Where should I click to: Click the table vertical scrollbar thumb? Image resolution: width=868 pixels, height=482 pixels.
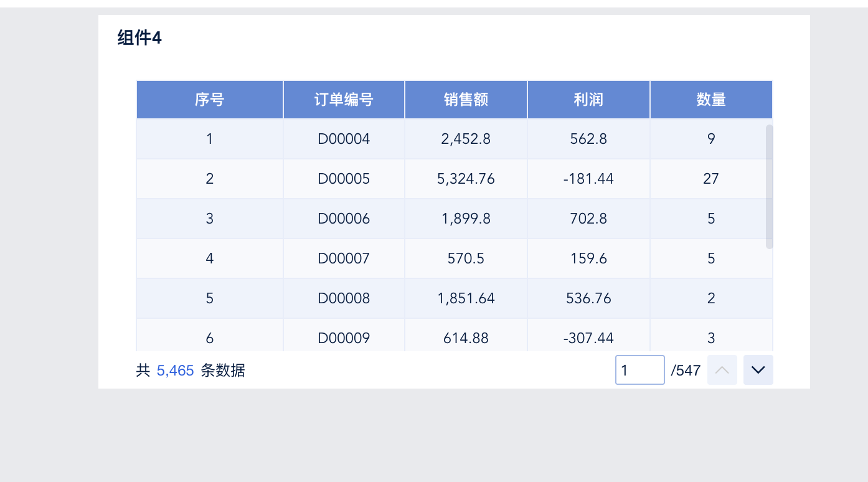[x=769, y=186]
